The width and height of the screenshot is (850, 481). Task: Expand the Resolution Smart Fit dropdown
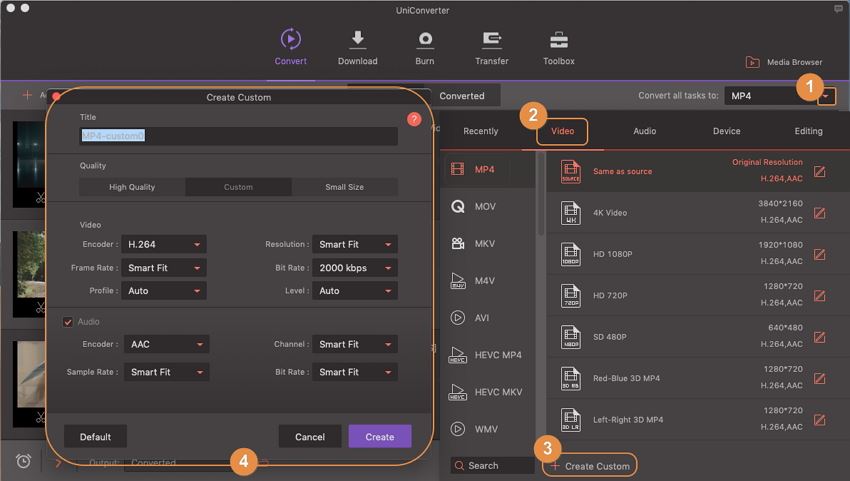pos(355,244)
